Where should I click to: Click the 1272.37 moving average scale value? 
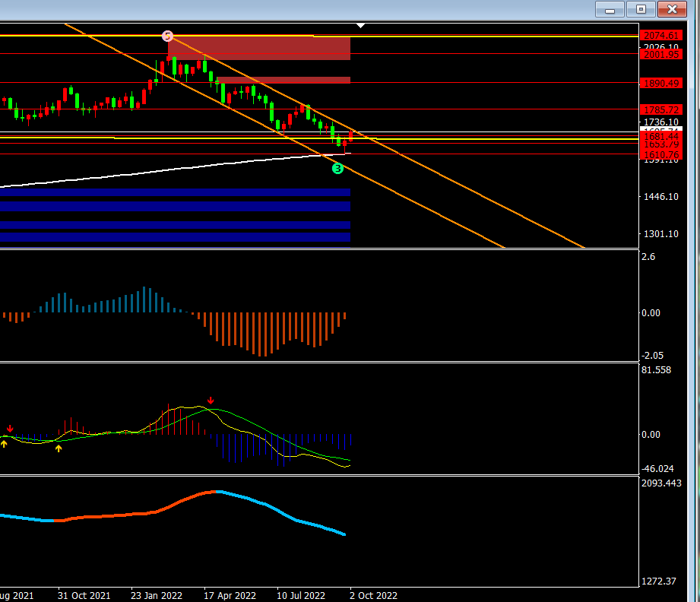(658, 581)
